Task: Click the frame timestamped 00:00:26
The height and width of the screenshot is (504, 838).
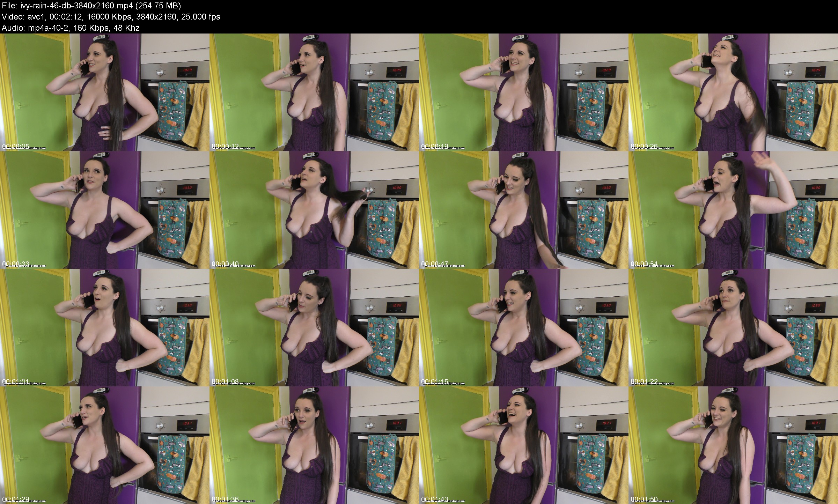Action: [x=733, y=92]
